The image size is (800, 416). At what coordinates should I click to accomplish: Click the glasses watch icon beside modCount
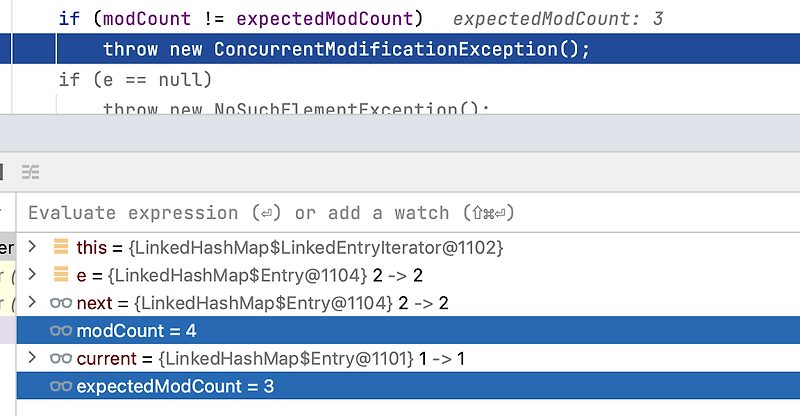[61, 331]
